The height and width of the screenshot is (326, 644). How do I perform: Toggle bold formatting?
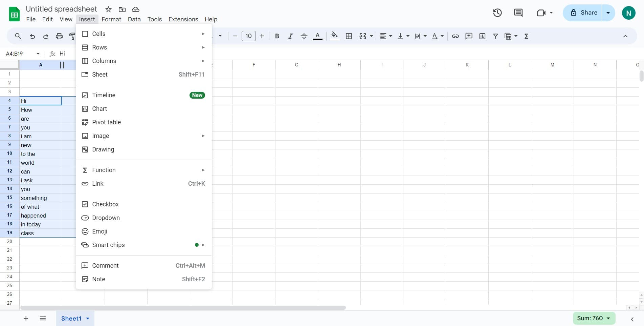pos(277,36)
